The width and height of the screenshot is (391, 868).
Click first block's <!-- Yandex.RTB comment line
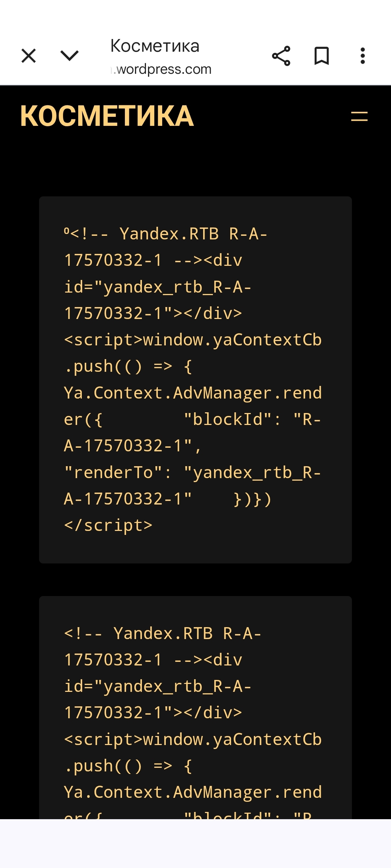pos(166,234)
